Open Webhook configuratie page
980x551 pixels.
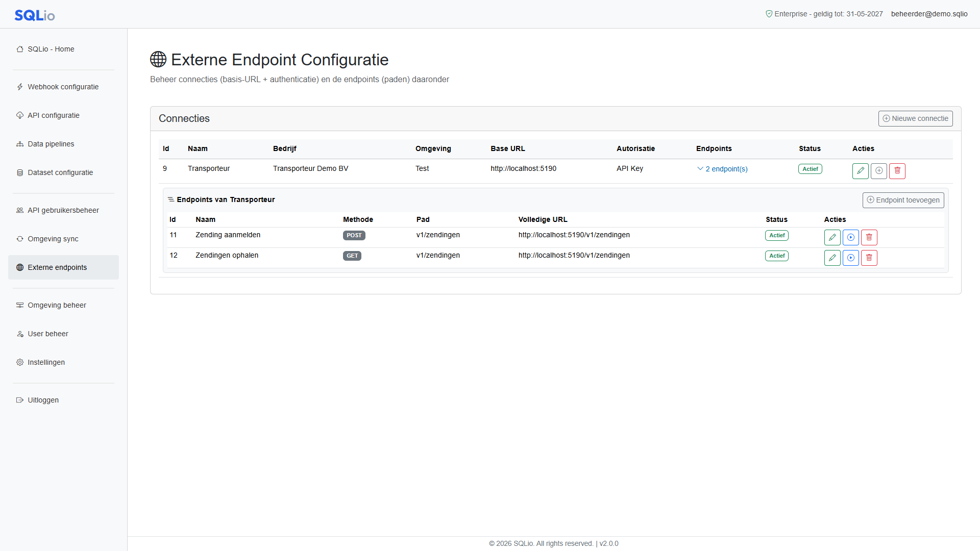coord(63,87)
